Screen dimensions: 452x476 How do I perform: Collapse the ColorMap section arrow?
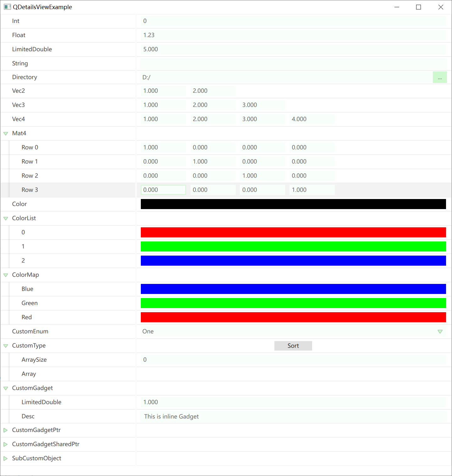click(x=6, y=275)
